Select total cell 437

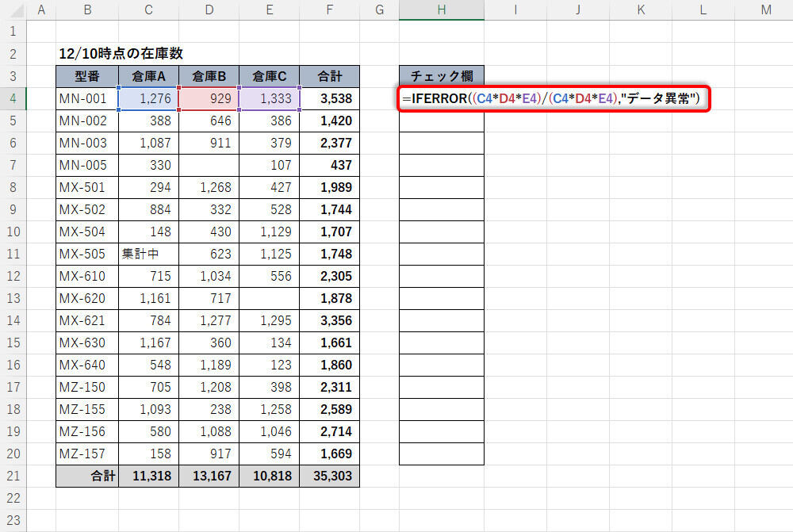click(x=330, y=166)
